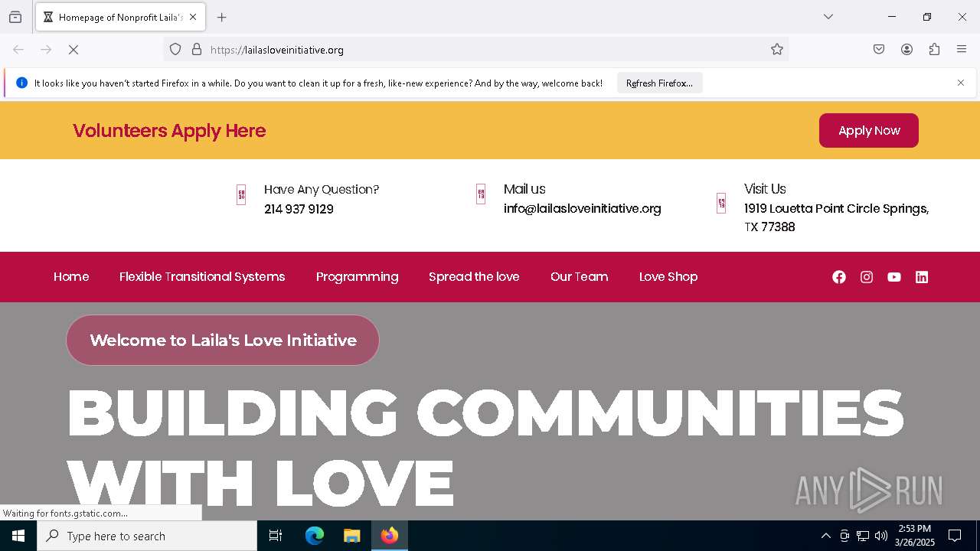Open Flexible Transitional Systems menu

[x=202, y=277]
